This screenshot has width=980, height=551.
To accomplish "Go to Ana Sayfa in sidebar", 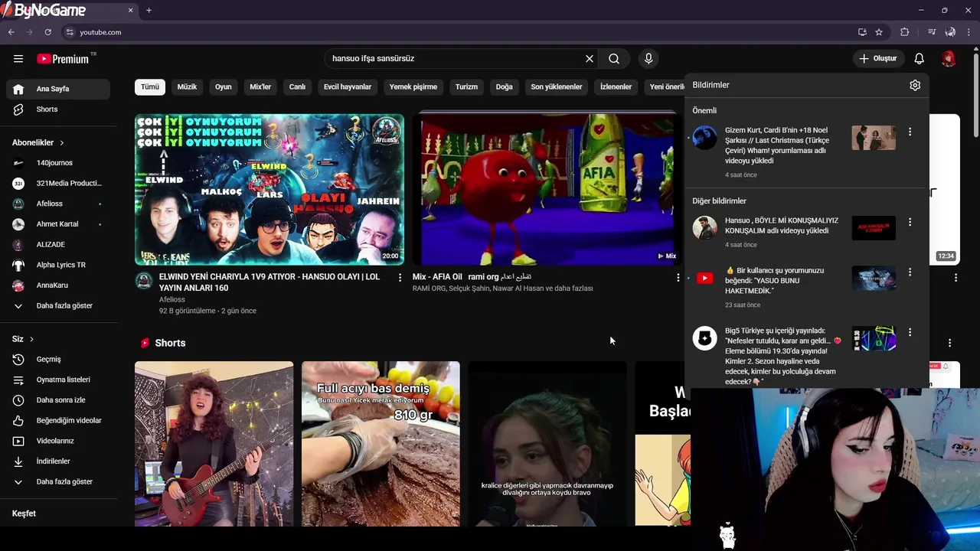I will [x=58, y=89].
